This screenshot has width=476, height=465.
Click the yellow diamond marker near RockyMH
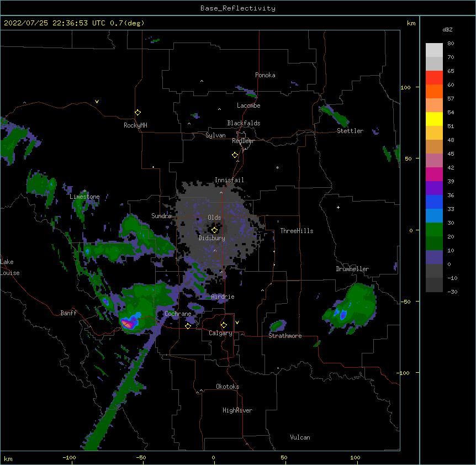[x=137, y=113]
